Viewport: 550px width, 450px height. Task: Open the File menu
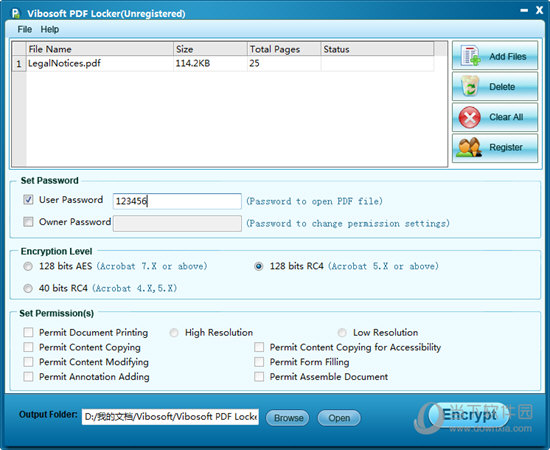click(25, 29)
